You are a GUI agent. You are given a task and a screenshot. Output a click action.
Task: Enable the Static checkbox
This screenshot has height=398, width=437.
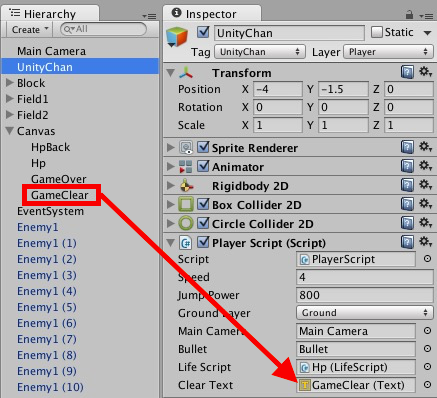point(377,32)
